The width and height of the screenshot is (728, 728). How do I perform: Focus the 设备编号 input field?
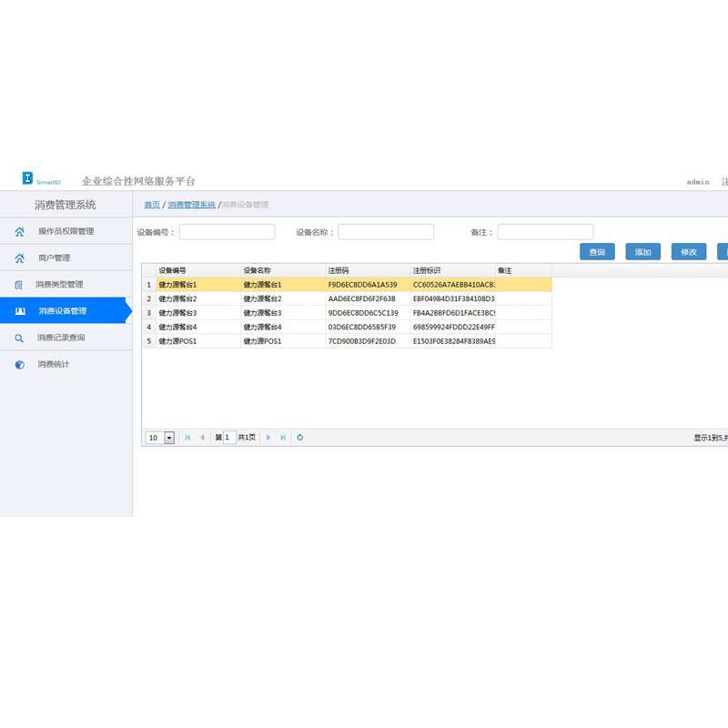227,232
